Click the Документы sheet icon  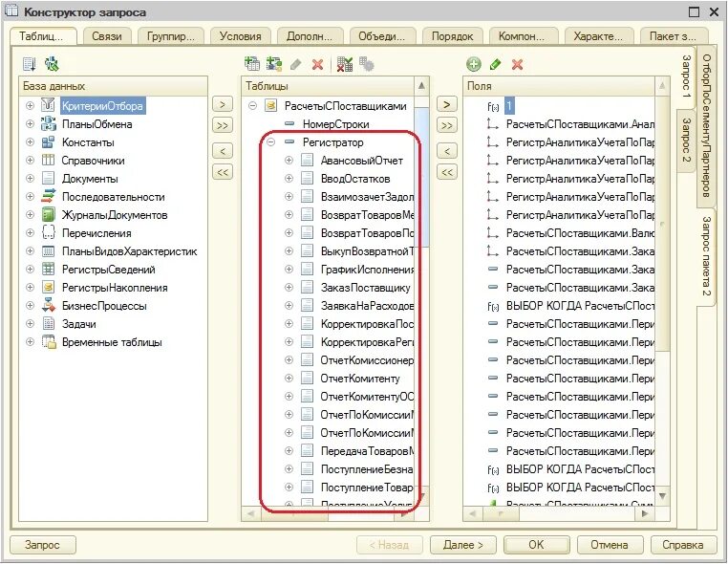coord(49,179)
